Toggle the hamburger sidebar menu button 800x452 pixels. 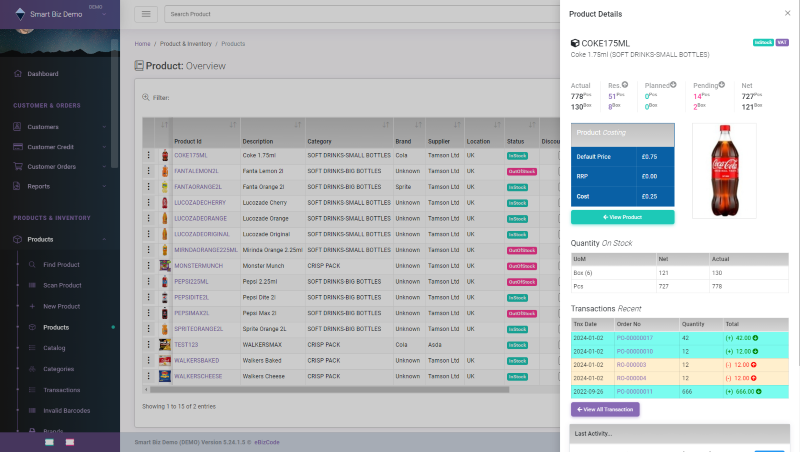click(x=146, y=14)
